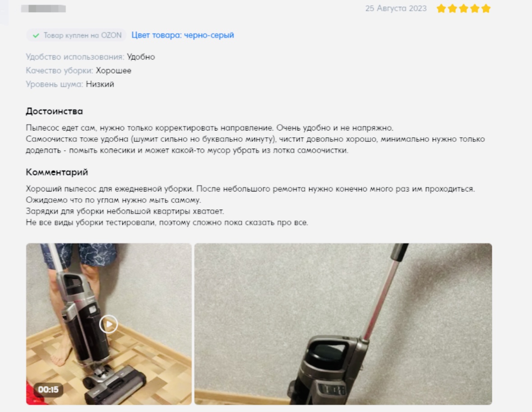
Task: Click the 00:15 video duration badge
Action: coord(48,389)
